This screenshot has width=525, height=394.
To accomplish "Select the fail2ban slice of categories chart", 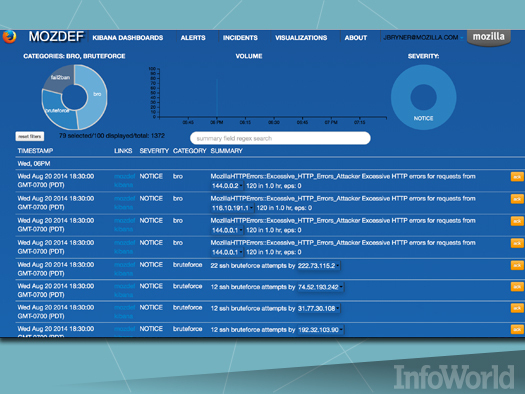I will (60, 79).
